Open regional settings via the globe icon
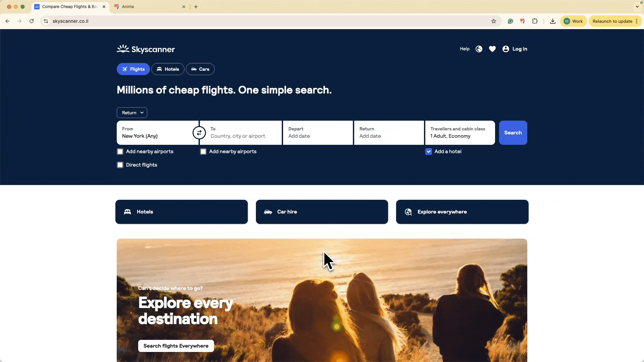The width and height of the screenshot is (644, 362). pyautogui.click(x=479, y=49)
